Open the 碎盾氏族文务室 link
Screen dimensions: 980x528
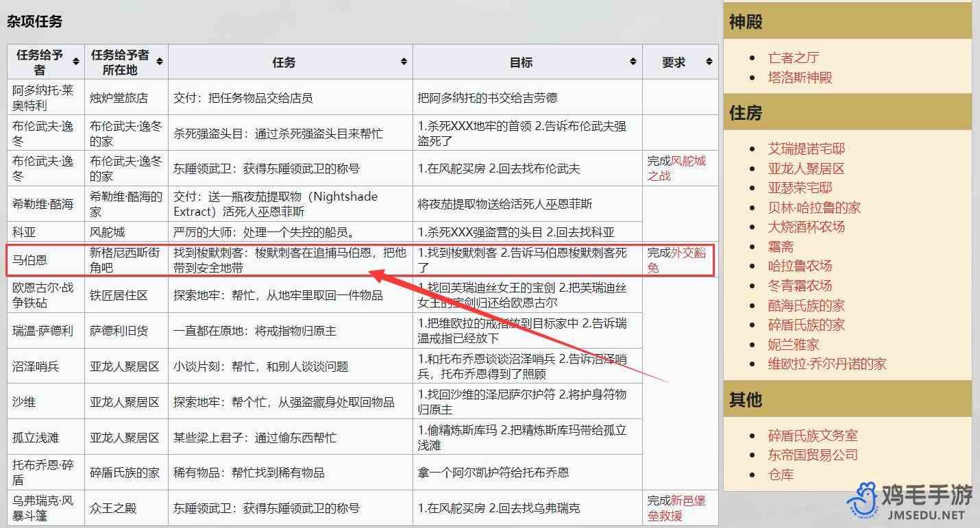(x=812, y=436)
